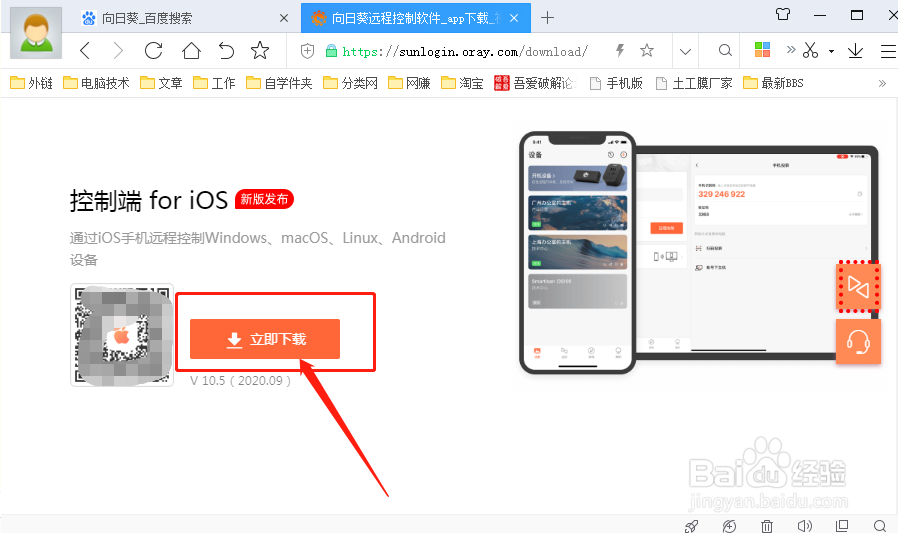Open a new browser tab
The width and height of the screenshot is (898, 533).
point(548,18)
